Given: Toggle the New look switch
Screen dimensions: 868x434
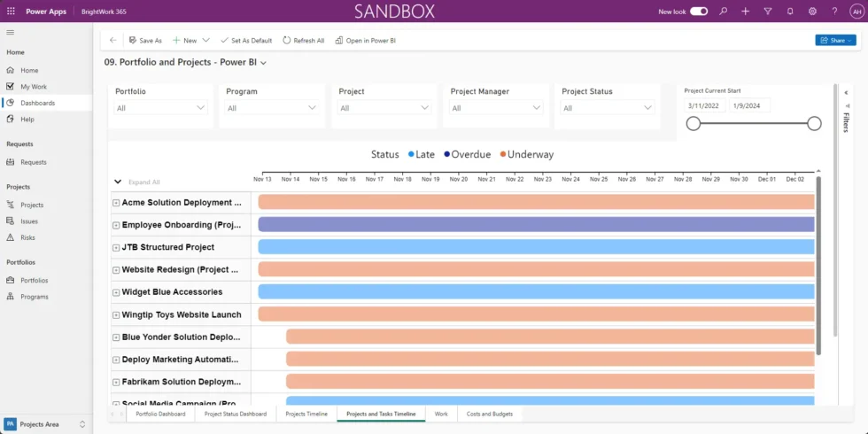Looking at the screenshot, I should click(x=699, y=12).
